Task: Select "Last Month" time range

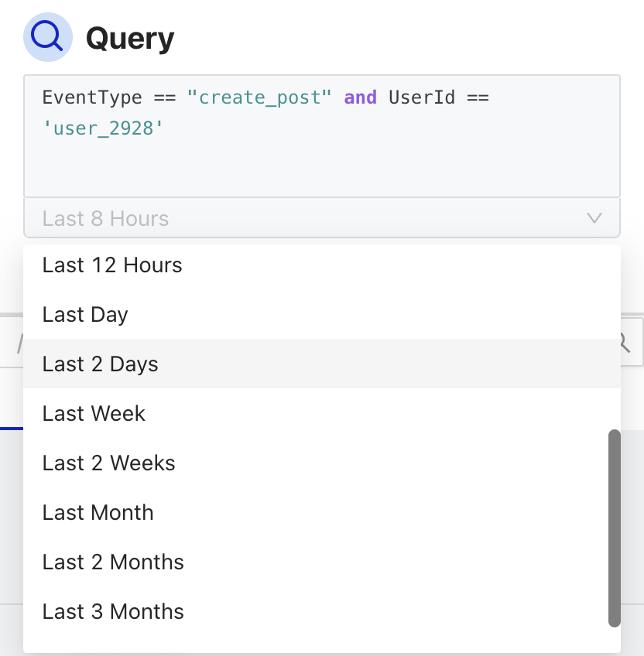Action: (98, 513)
